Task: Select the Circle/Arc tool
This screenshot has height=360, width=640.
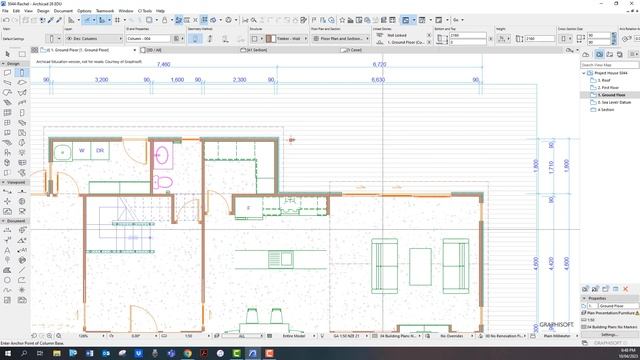Action: [x=7, y=280]
